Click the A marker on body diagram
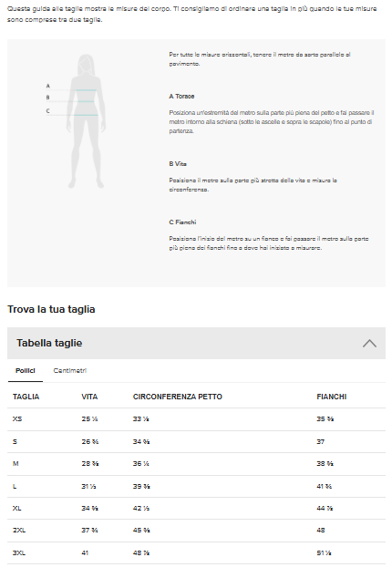This screenshot has height=578, width=392. tap(48, 86)
